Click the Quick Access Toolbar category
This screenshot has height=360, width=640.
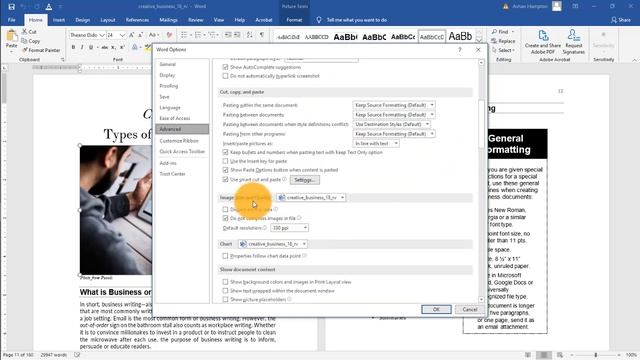click(x=182, y=151)
